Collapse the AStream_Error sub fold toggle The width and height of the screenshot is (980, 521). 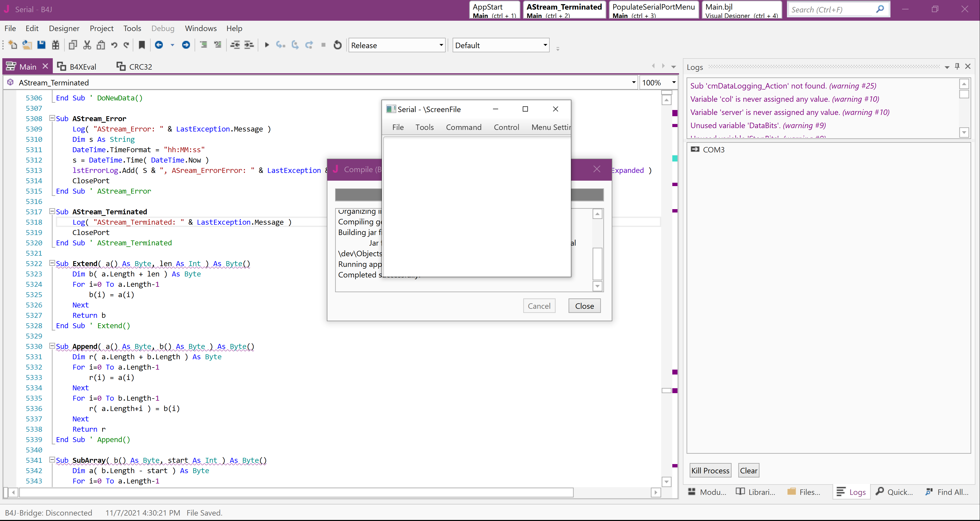(x=52, y=118)
